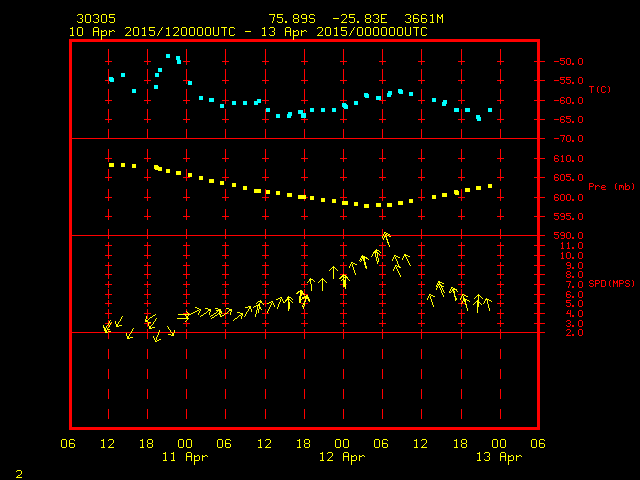
Task: Click the 4.0 wind speed label
Action: [x=574, y=314]
